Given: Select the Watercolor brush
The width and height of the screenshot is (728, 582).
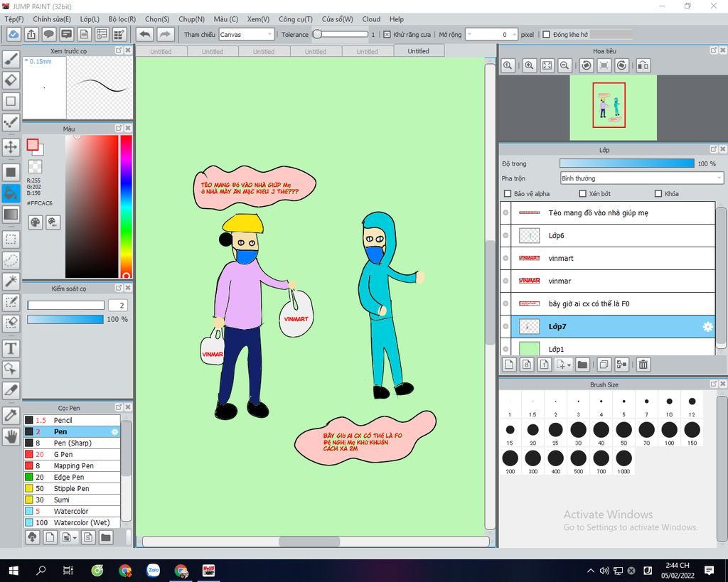Looking at the screenshot, I should [x=72, y=511].
